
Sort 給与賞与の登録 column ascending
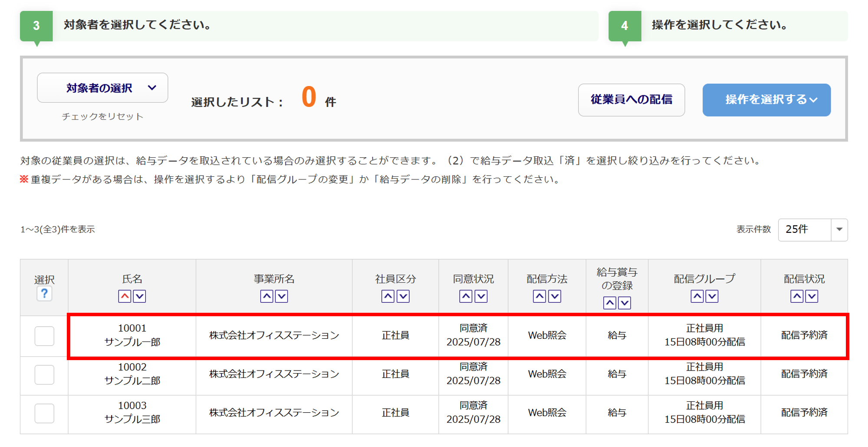click(609, 303)
